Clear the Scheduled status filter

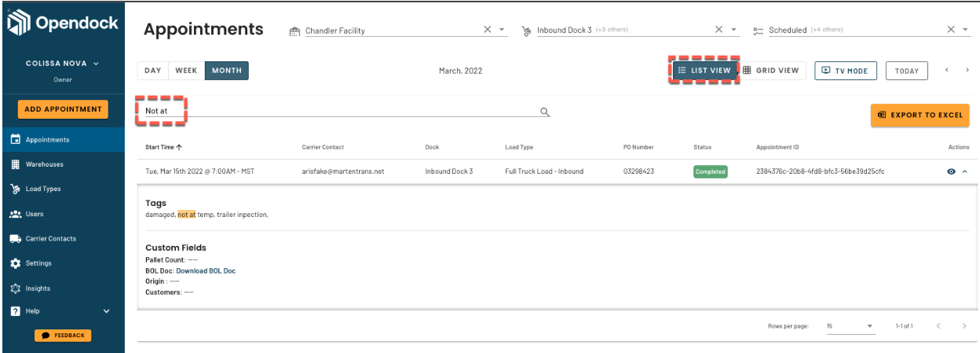pyautogui.click(x=951, y=30)
